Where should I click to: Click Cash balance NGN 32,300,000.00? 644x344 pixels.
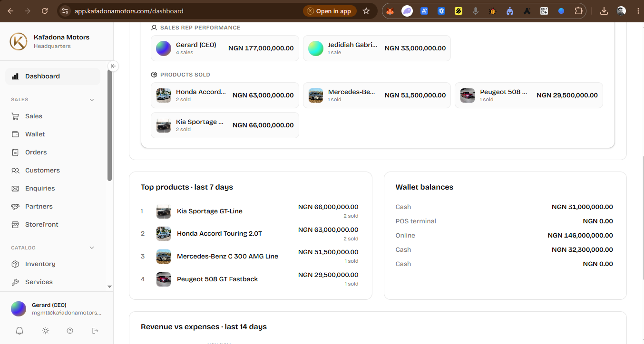click(582, 249)
